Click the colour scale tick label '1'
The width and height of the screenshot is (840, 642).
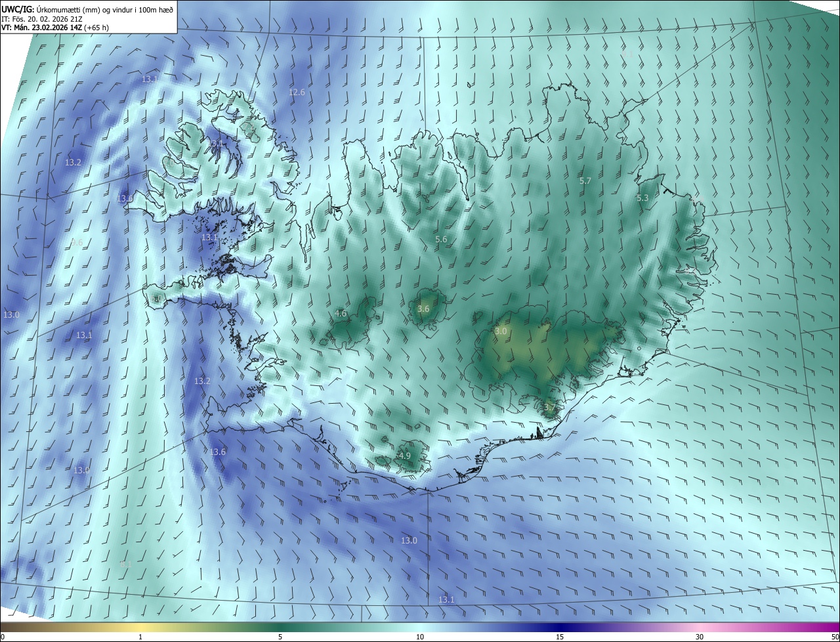coord(140,637)
